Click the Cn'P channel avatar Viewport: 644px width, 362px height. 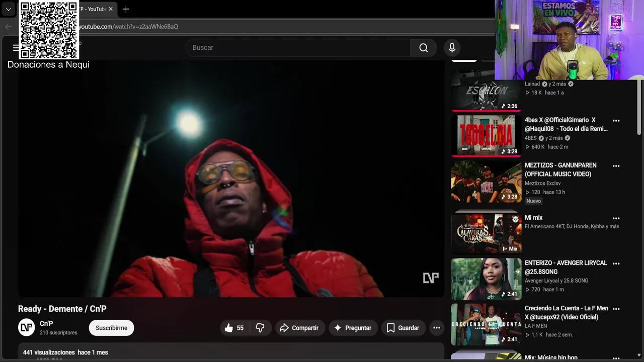click(x=27, y=328)
